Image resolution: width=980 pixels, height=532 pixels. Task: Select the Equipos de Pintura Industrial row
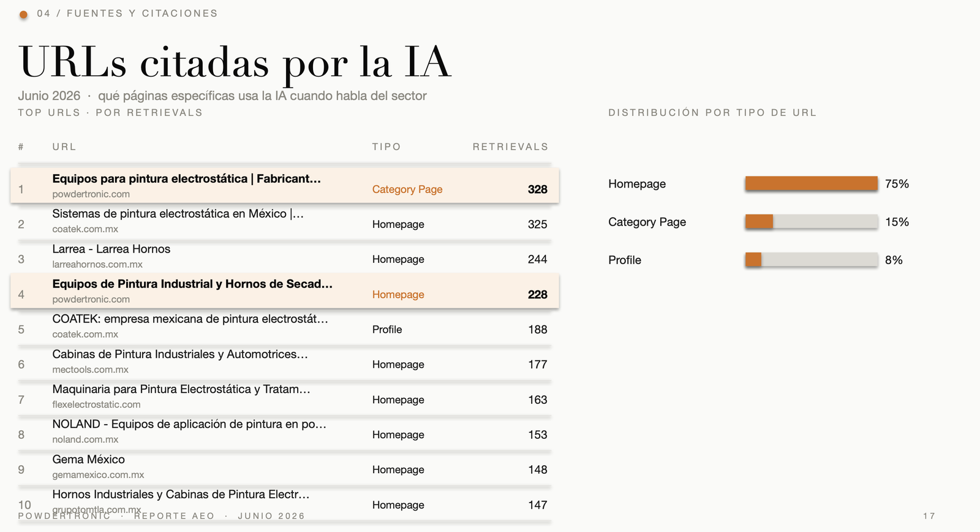(285, 291)
